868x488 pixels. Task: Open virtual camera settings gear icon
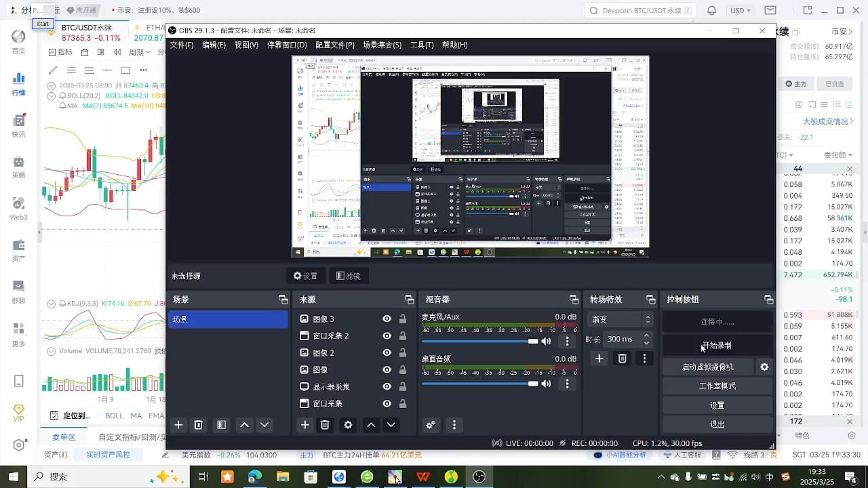pyautogui.click(x=764, y=367)
